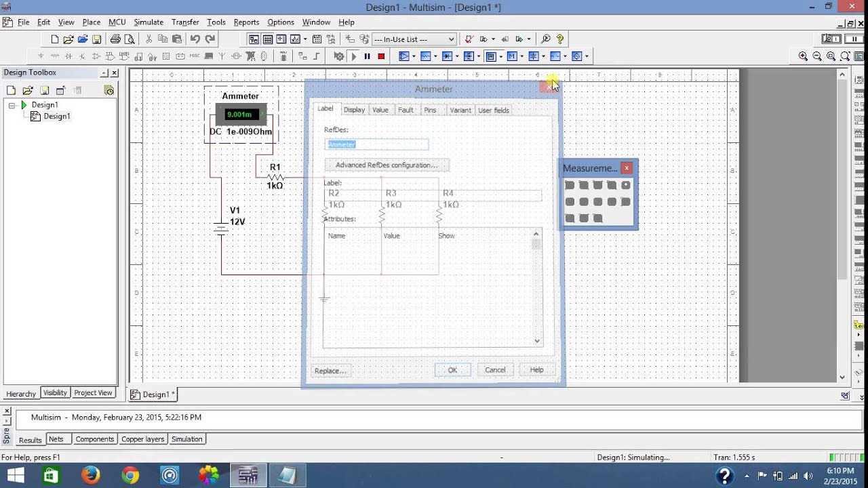Pin or auto-hide the Design Toolbox panel
Screen dimensions: 868x488
(104, 73)
